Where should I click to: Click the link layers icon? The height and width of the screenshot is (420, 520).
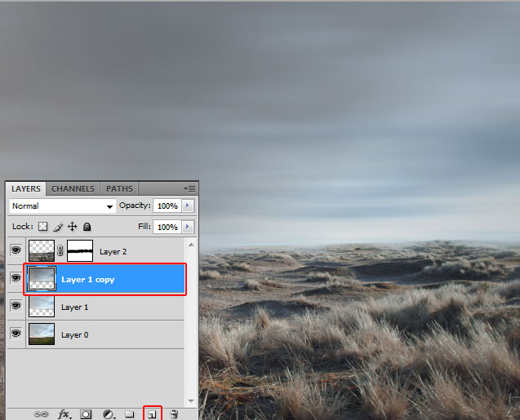[x=41, y=414]
